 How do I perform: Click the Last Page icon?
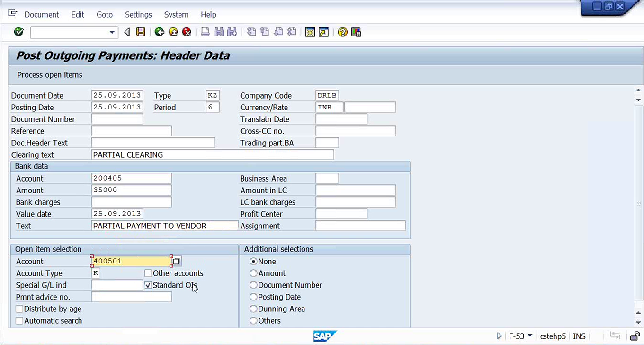pos(292,32)
